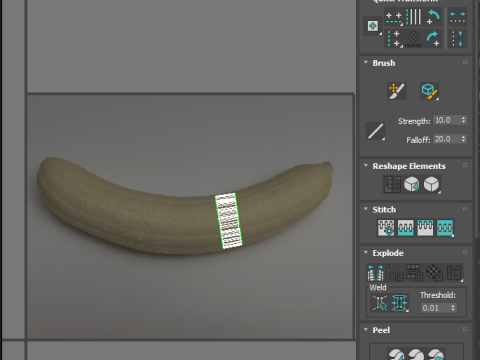480x360 pixels.
Task: Click Relax Until Flat lightning icon
Action: tap(412, 184)
